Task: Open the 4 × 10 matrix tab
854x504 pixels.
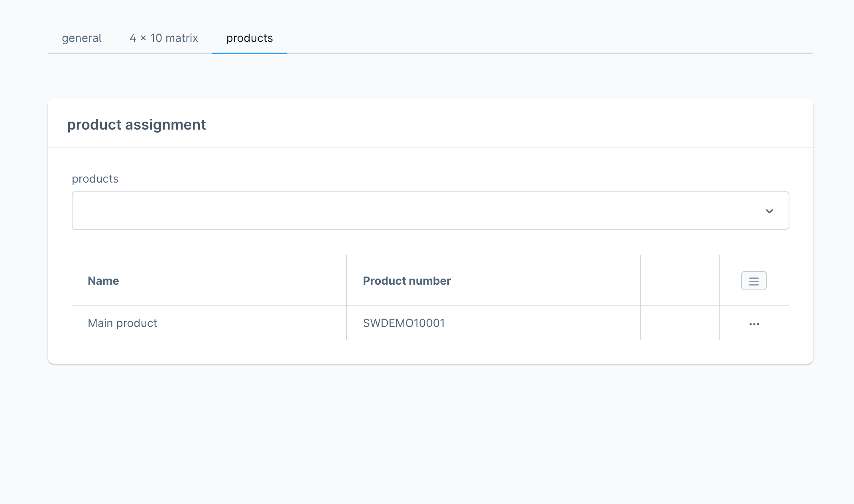Action: point(164,38)
